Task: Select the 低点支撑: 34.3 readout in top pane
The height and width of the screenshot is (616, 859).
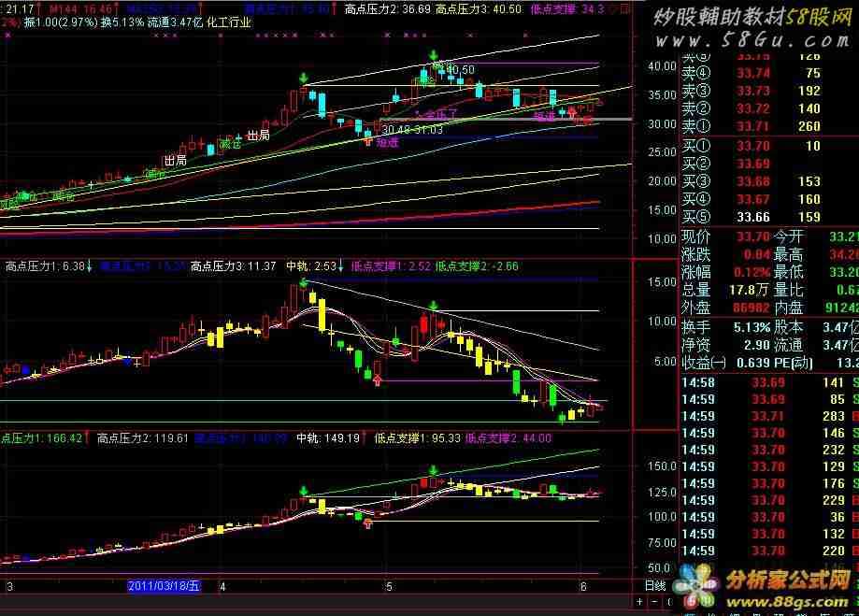Action: point(567,9)
